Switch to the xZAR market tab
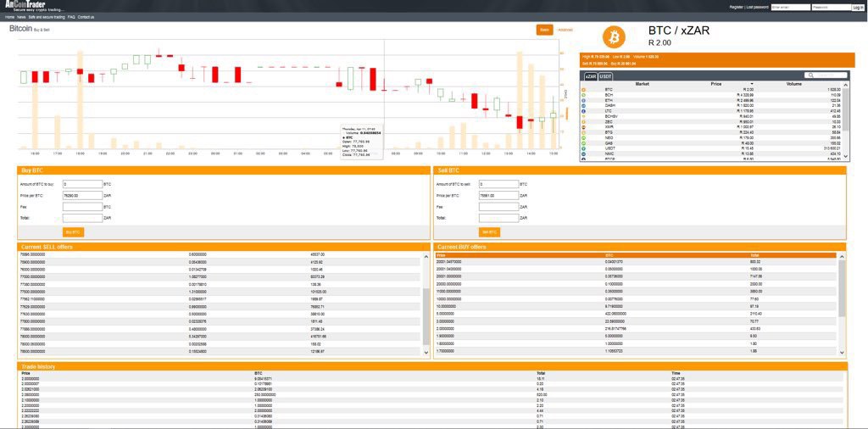 [x=591, y=76]
